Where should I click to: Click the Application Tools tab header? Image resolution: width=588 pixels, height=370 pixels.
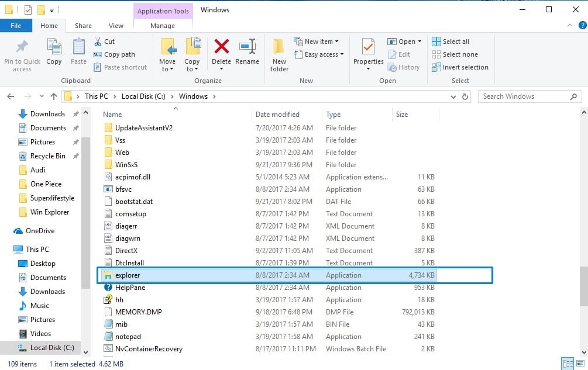pyautogui.click(x=163, y=11)
